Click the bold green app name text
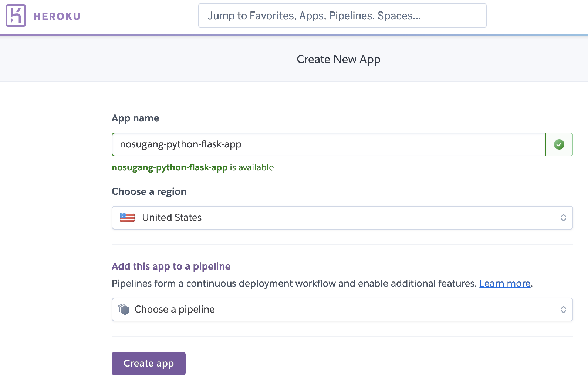588x391 pixels. (169, 167)
